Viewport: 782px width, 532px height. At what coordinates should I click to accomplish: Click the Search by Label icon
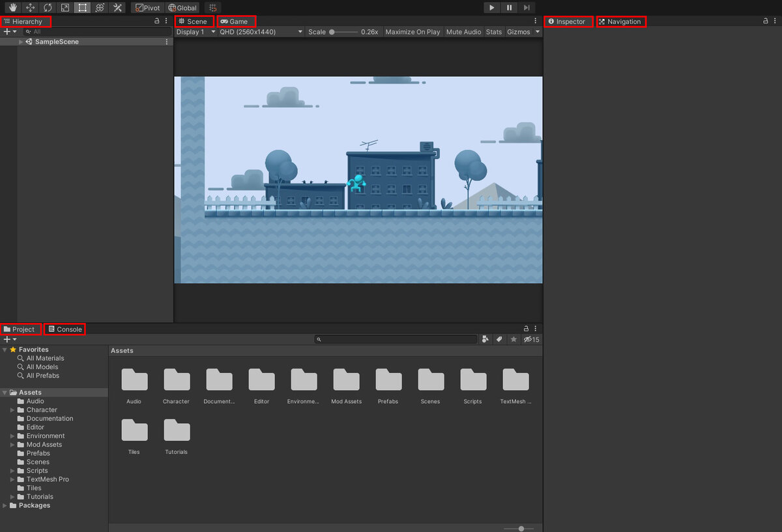499,339
